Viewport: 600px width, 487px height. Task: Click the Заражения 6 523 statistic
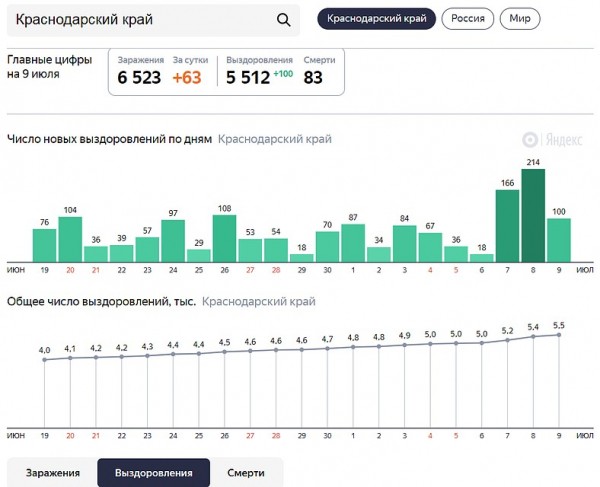139,77
